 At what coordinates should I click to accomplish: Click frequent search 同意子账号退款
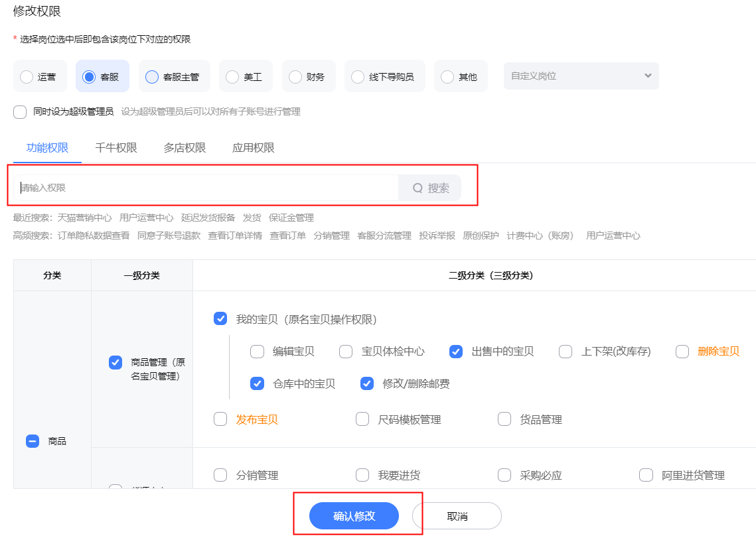click(x=169, y=235)
